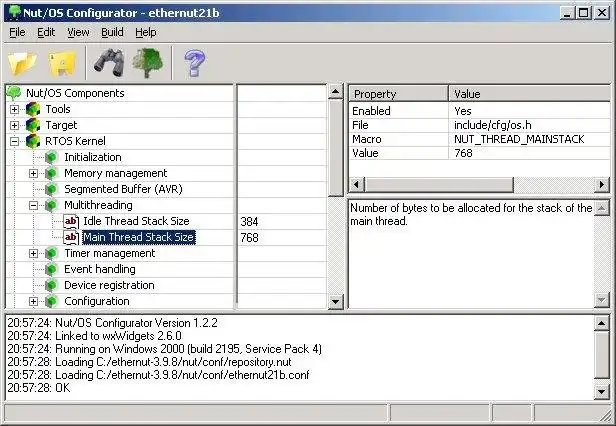Image resolution: width=616 pixels, height=426 pixels.
Task: Select the Device registration tree item
Action: [x=109, y=285]
